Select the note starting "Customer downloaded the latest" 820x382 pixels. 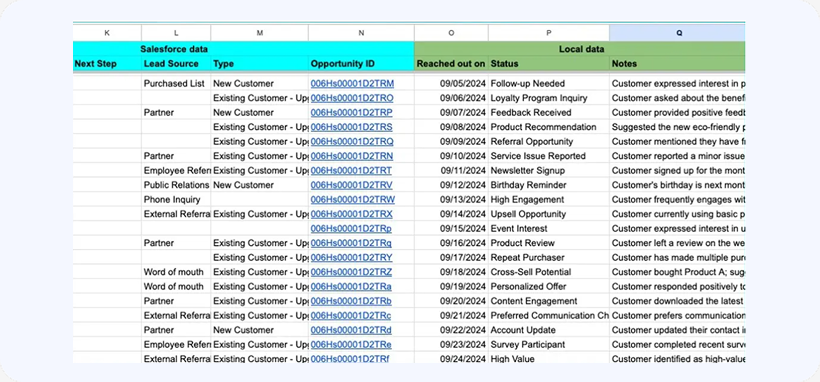click(678, 301)
